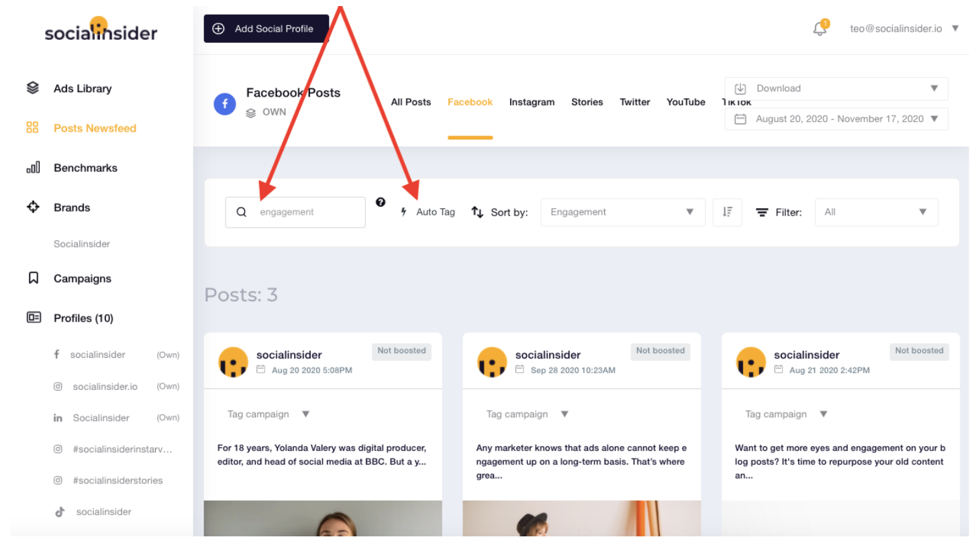Click the Filter lines icon
Viewport: 980px width, 537px height.
(x=762, y=212)
